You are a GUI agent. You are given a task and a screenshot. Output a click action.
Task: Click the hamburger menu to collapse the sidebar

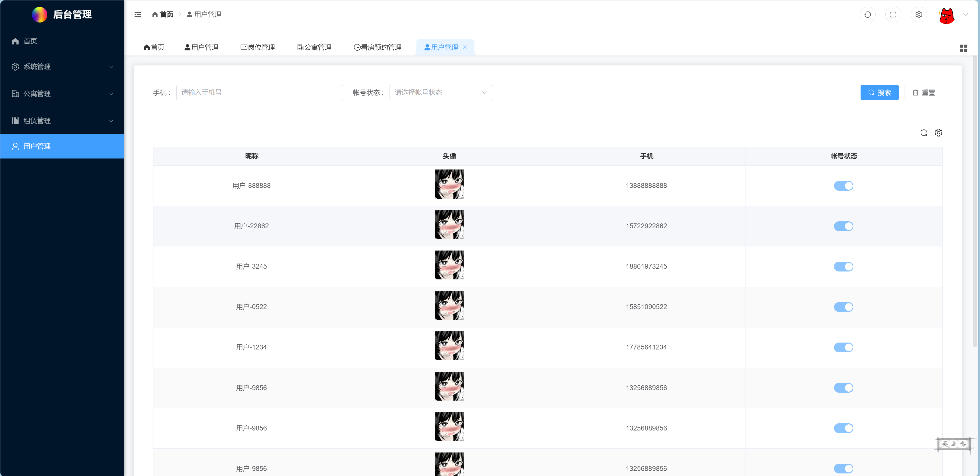[138, 15]
